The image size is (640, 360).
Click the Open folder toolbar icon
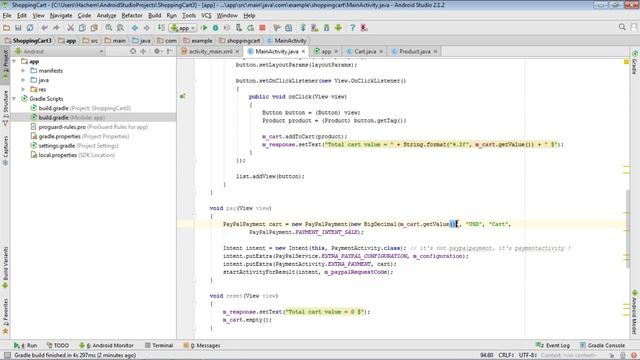click(6, 28)
